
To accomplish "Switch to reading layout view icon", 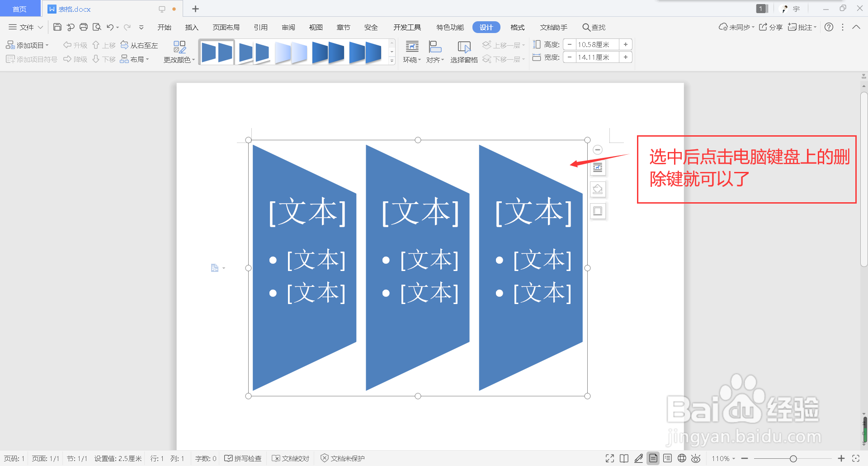I will pyautogui.click(x=624, y=458).
